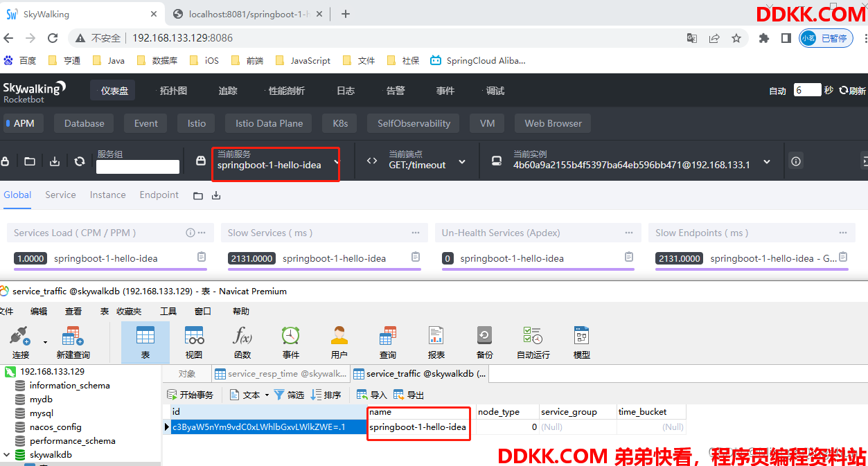
Task: Open the Table (表) tool in Navicat
Action: tap(145, 342)
